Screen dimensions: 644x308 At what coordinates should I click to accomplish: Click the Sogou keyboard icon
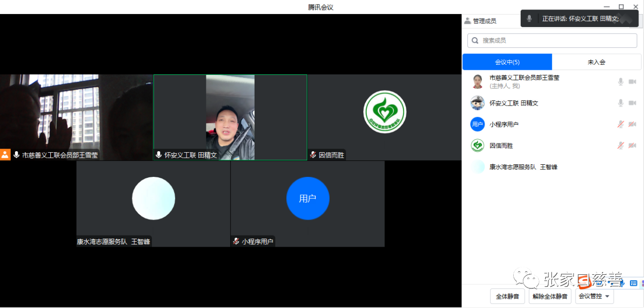pos(633,283)
